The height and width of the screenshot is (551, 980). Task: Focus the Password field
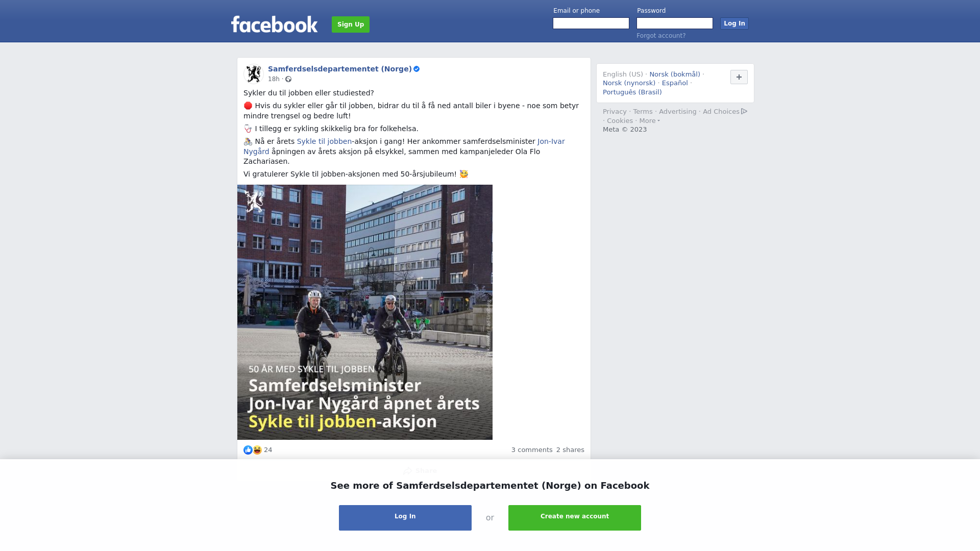tap(675, 23)
